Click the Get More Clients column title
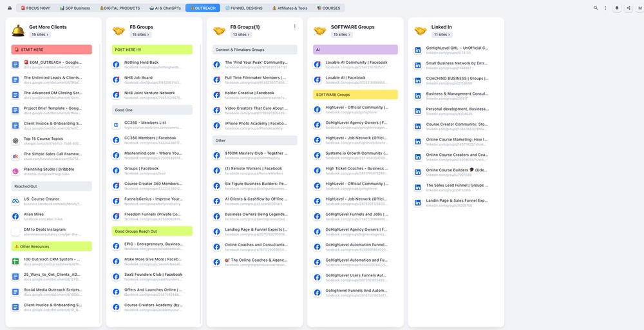The height and width of the screenshot is (330, 644). pos(48,27)
